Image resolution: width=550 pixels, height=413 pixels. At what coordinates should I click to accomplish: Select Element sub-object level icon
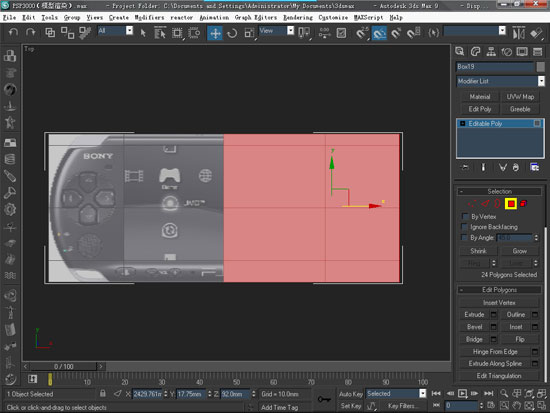pos(523,204)
